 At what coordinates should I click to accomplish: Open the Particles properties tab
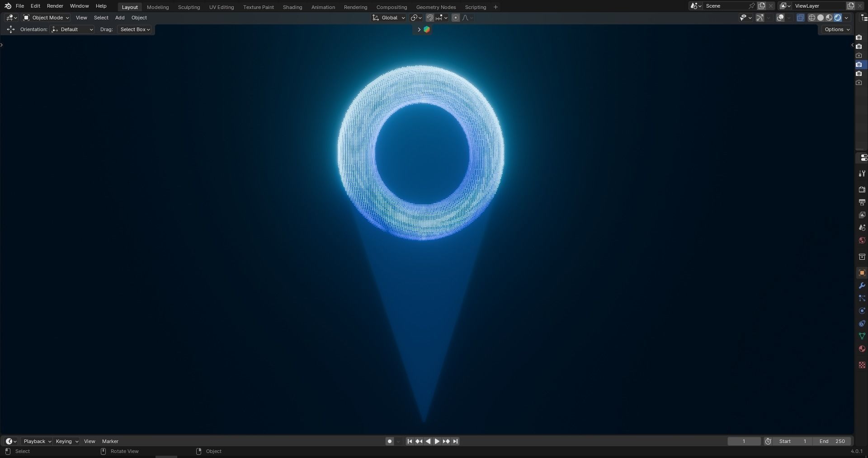(x=862, y=298)
